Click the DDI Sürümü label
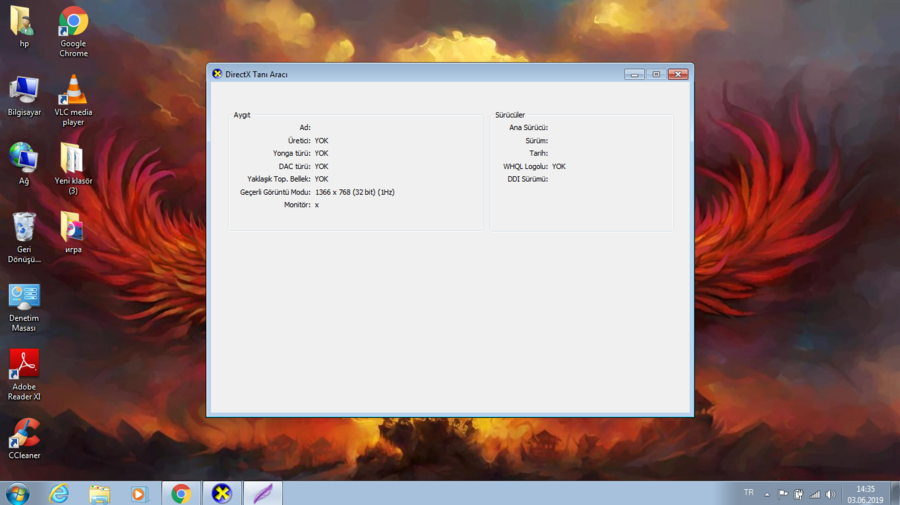The width and height of the screenshot is (900, 505). pos(527,179)
